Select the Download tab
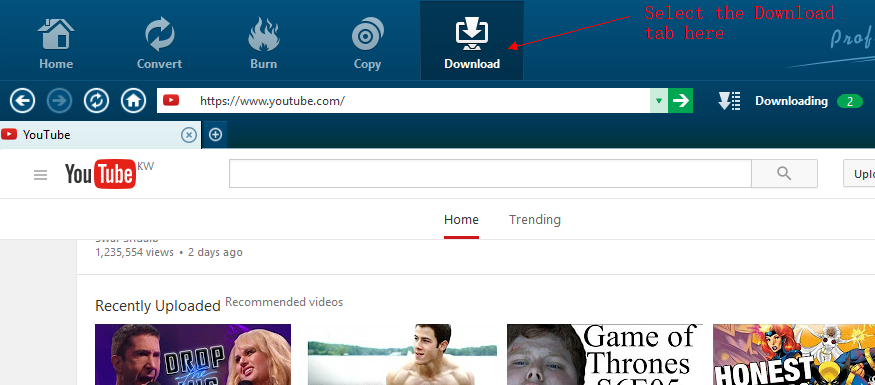This screenshot has height=385, width=875. (472, 40)
